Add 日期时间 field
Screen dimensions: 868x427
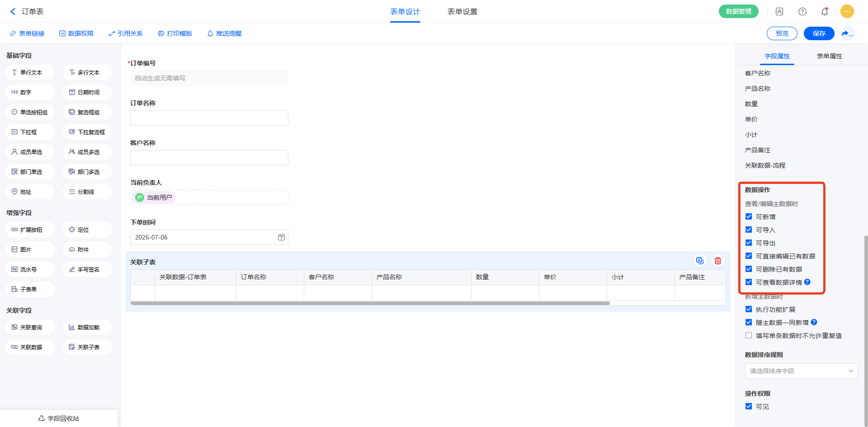pos(87,92)
